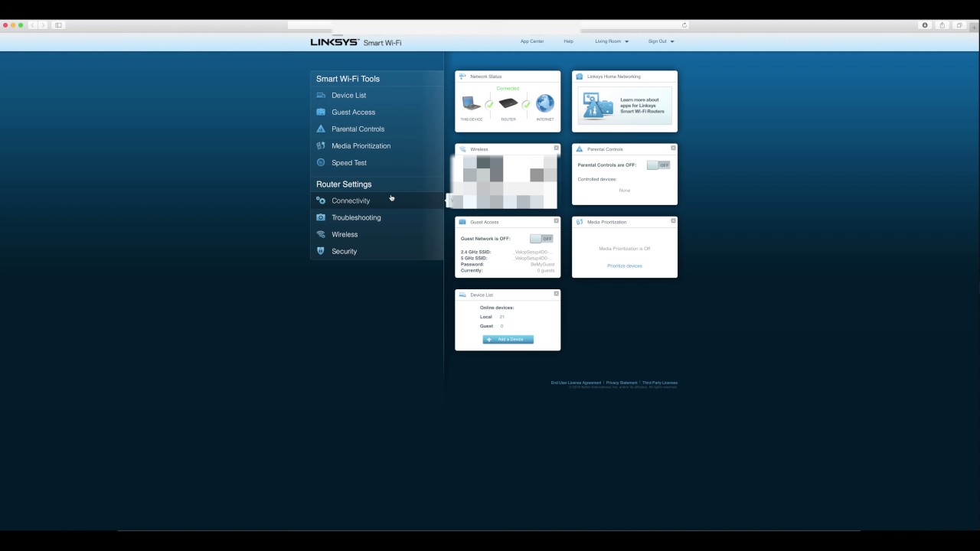
Task: Toggle Parental Controls on
Action: coord(658,165)
